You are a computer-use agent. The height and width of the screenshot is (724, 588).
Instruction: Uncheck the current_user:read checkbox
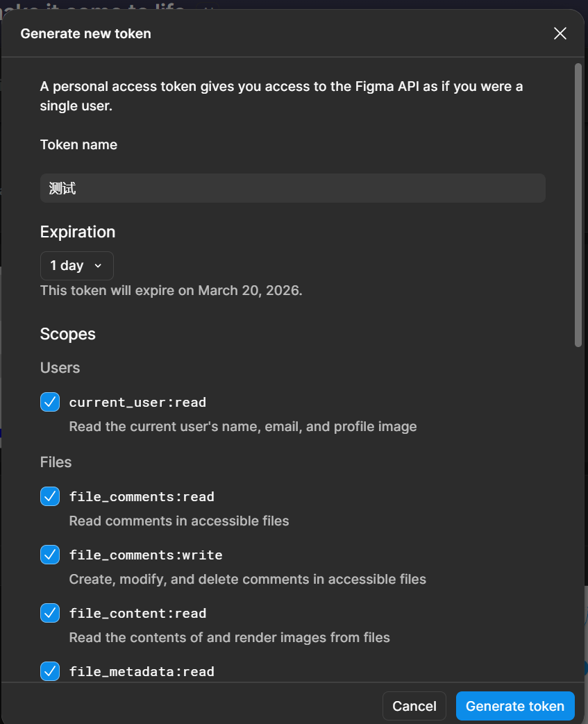tap(50, 402)
